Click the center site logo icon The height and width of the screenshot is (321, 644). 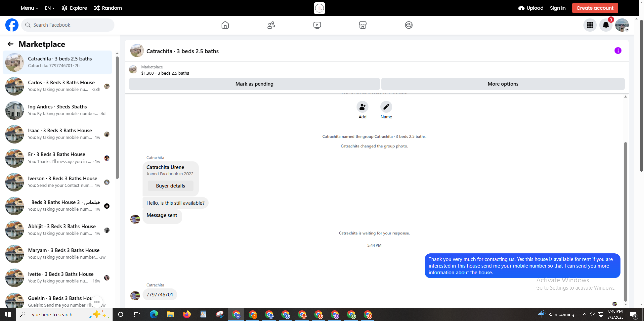point(319,8)
